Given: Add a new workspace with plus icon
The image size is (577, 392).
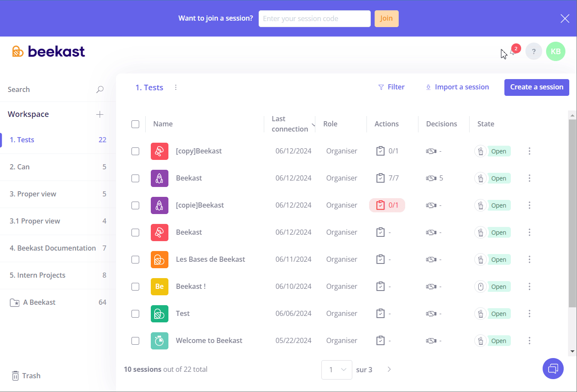Looking at the screenshot, I should [x=100, y=114].
